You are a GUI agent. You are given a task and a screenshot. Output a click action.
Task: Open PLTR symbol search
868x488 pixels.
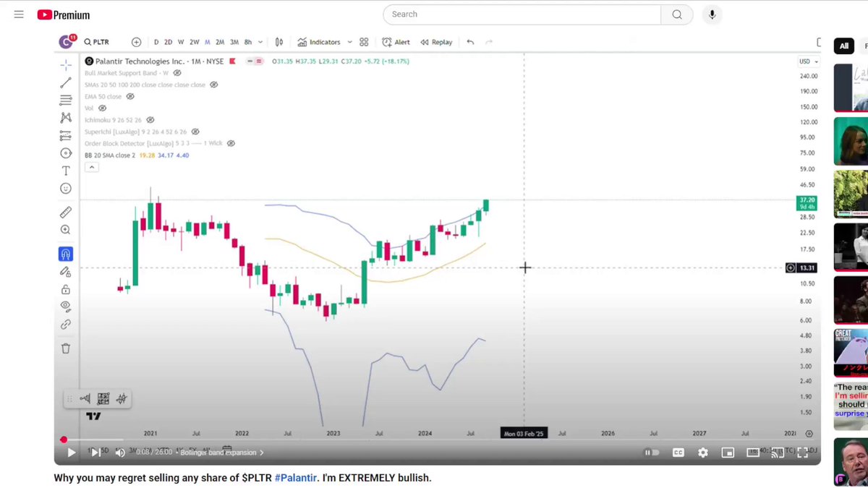click(96, 42)
